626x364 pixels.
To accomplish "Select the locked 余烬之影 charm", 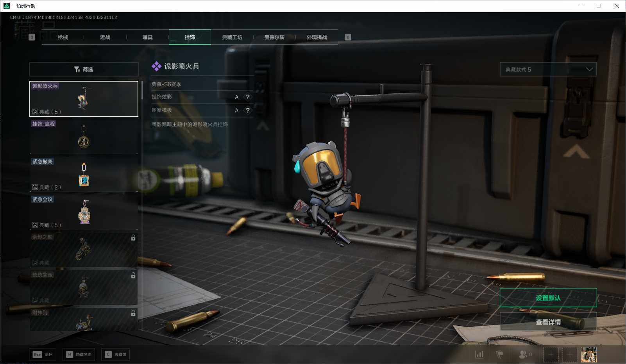I will [84, 250].
